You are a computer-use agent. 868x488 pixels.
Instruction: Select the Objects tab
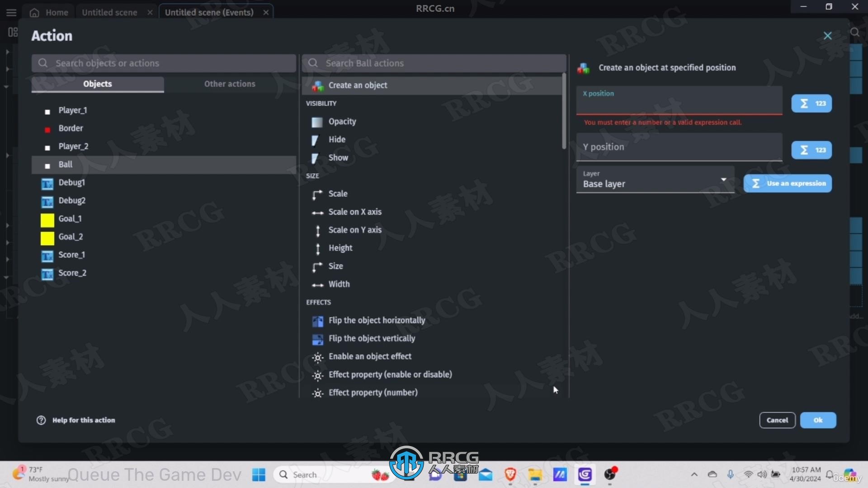[97, 84]
